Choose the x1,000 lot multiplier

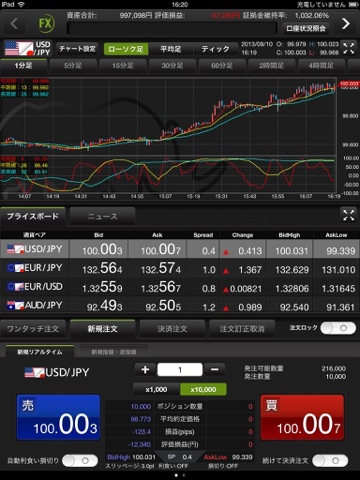[x=156, y=389]
